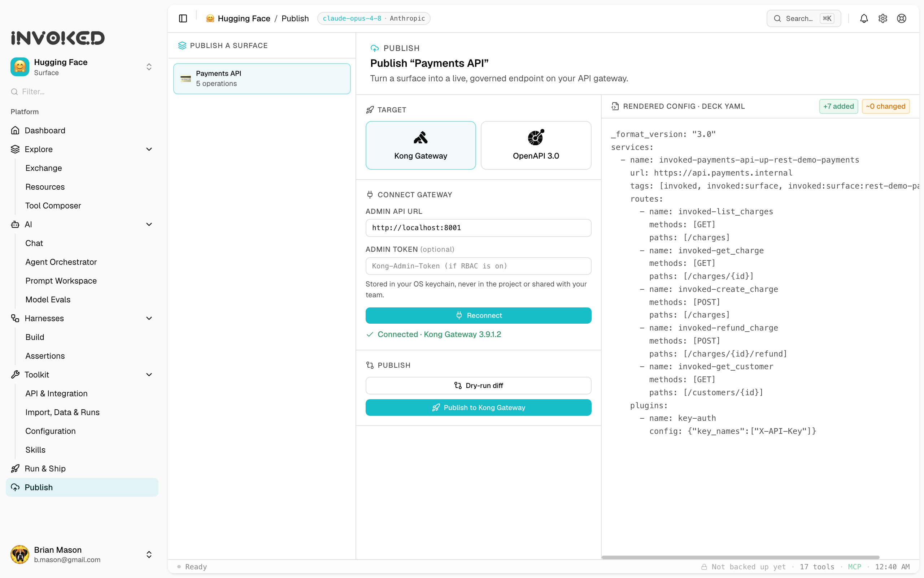
Task: Run the Dry-run diff
Action: (x=478, y=385)
